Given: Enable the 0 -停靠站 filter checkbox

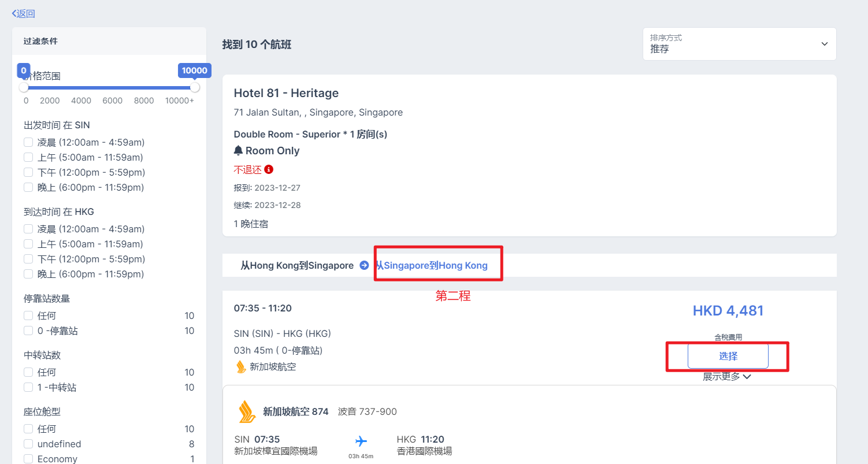Looking at the screenshot, I should [28, 331].
